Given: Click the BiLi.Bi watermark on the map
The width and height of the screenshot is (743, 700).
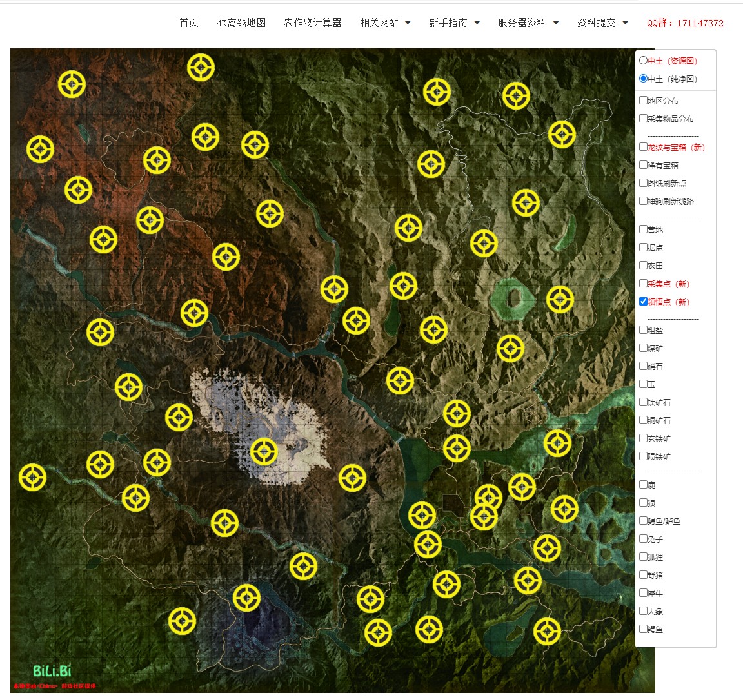Looking at the screenshot, I should pos(52,671).
